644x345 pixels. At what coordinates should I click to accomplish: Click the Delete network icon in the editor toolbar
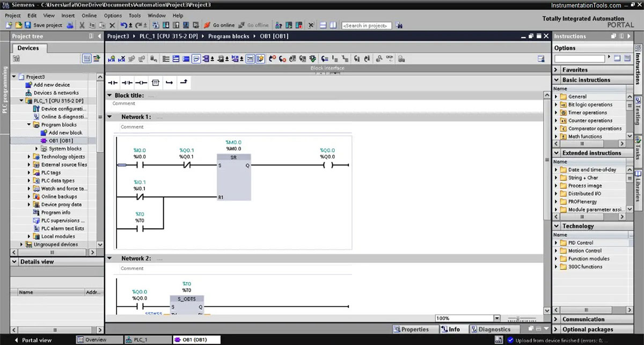pos(122,59)
